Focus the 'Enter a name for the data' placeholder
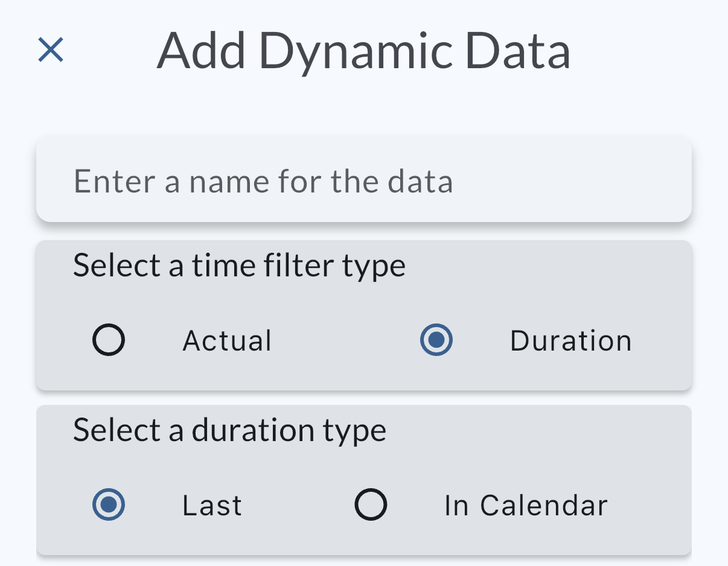 (x=263, y=182)
